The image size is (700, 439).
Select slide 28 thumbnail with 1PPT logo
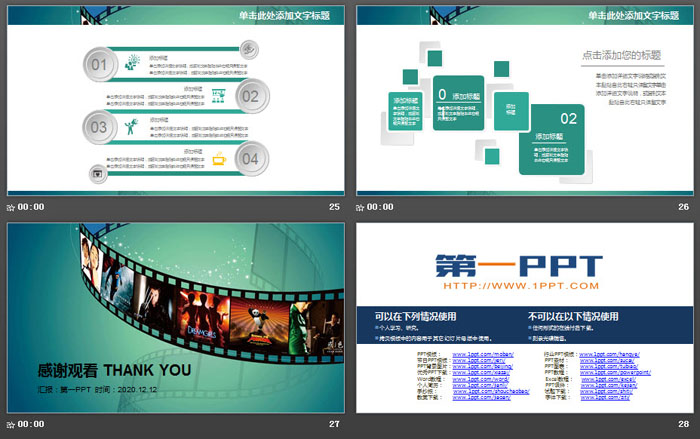click(525, 318)
